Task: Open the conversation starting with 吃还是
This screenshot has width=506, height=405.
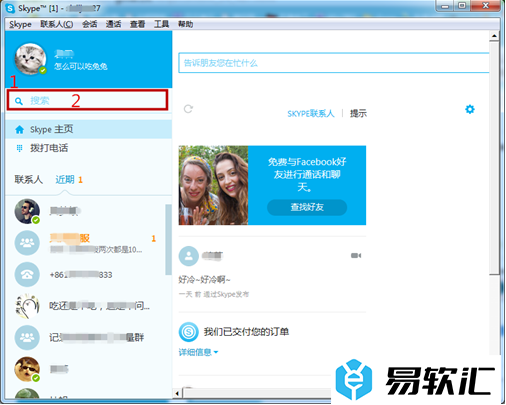Action: [x=85, y=306]
